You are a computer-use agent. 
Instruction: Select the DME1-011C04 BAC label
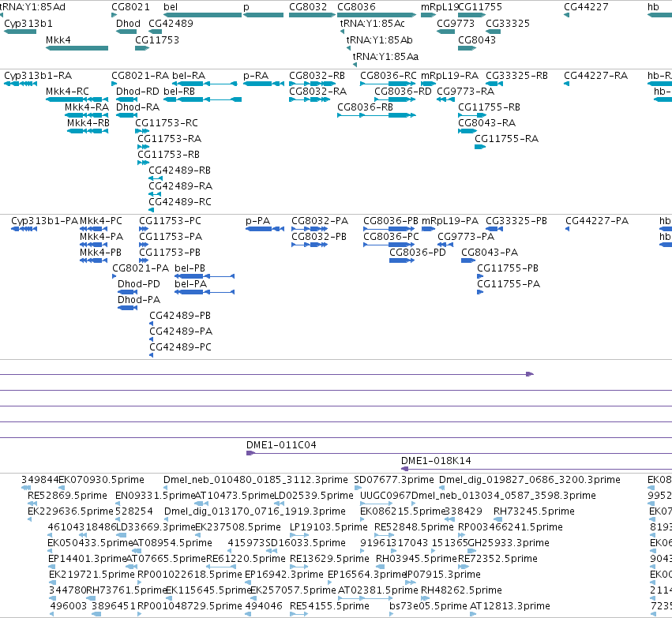[x=281, y=445]
